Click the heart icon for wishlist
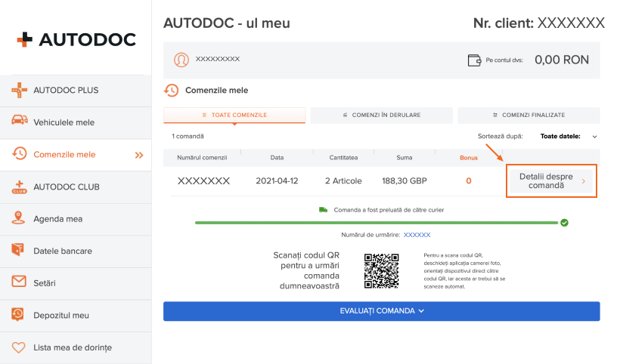The width and height of the screenshot is (620, 364). pyautogui.click(x=19, y=347)
